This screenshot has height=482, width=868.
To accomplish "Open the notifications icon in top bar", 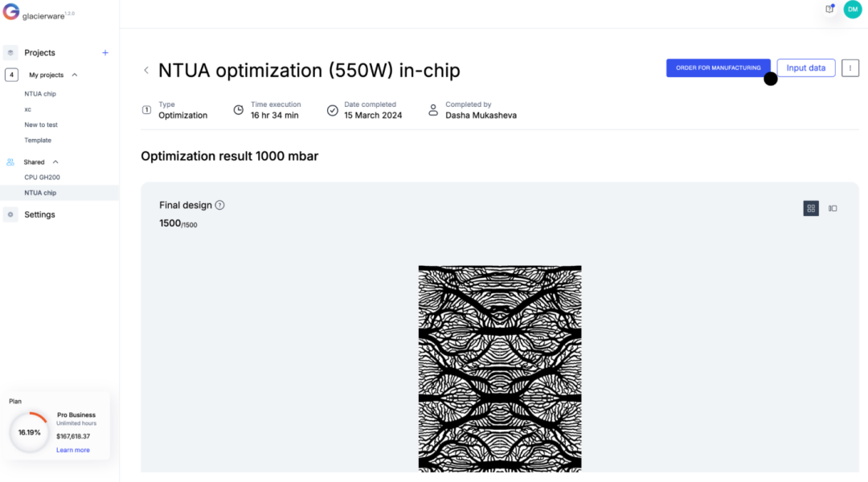I will coord(829,9).
